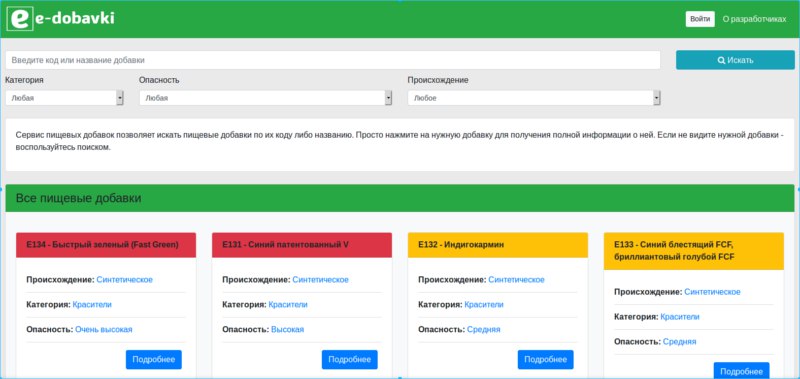Open Подробнее for E133 Синий блестящий FCF
The width and height of the screenshot is (800, 379).
(x=741, y=371)
